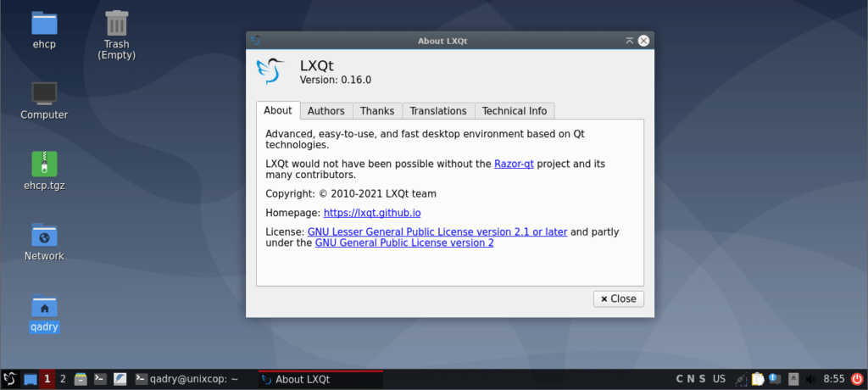868x390 pixels.
Task: Select the qadry home folder icon
Action: 44,313
